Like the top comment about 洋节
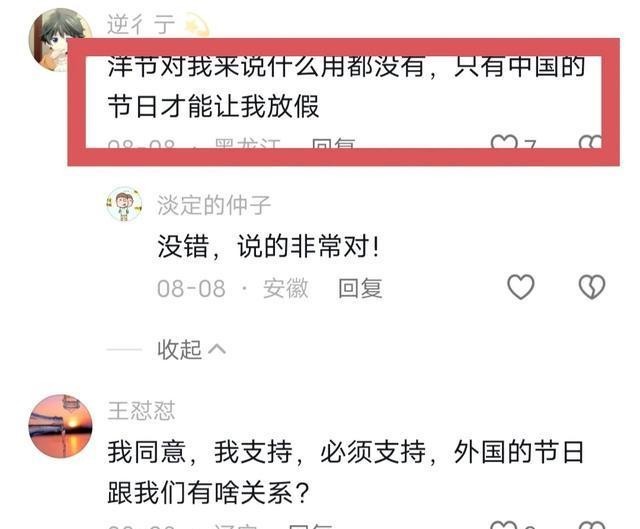 (504, 142)
